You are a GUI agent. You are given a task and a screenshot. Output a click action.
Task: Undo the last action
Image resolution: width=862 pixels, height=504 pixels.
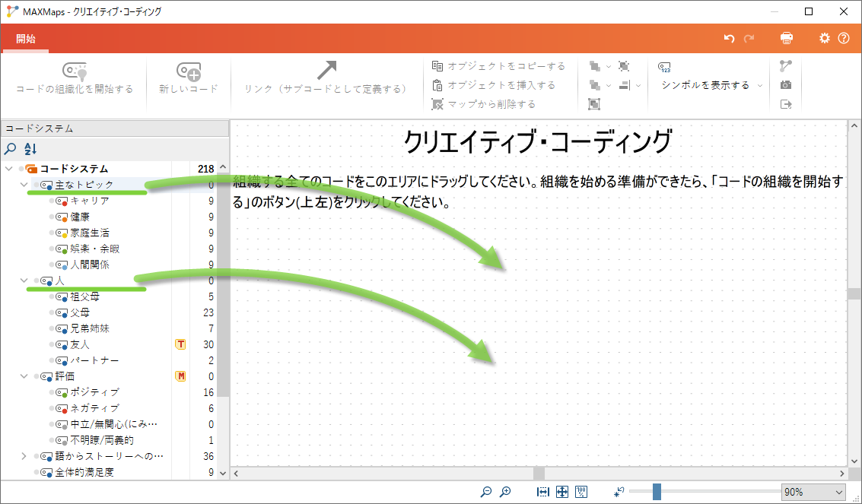pos(730,39)
